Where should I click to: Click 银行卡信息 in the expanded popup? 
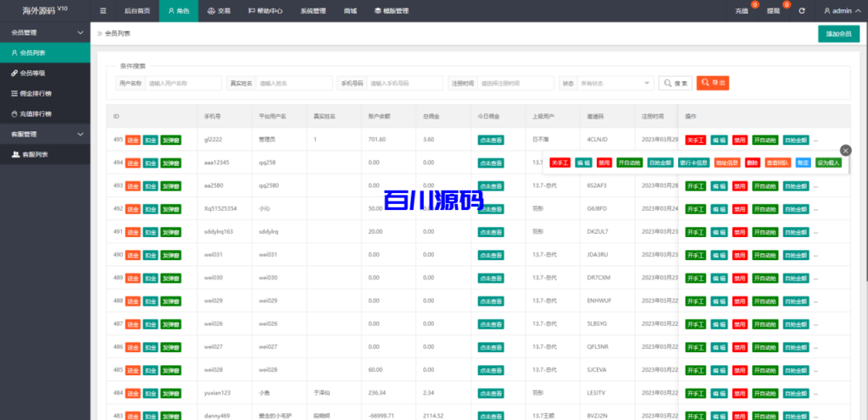click(693, 163)
